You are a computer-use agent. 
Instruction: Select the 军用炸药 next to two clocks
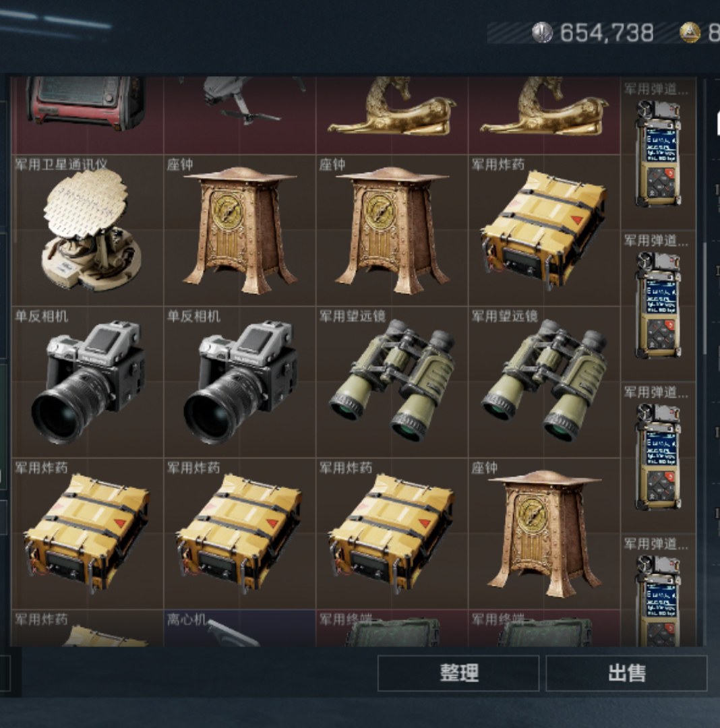tap(545, 231)
